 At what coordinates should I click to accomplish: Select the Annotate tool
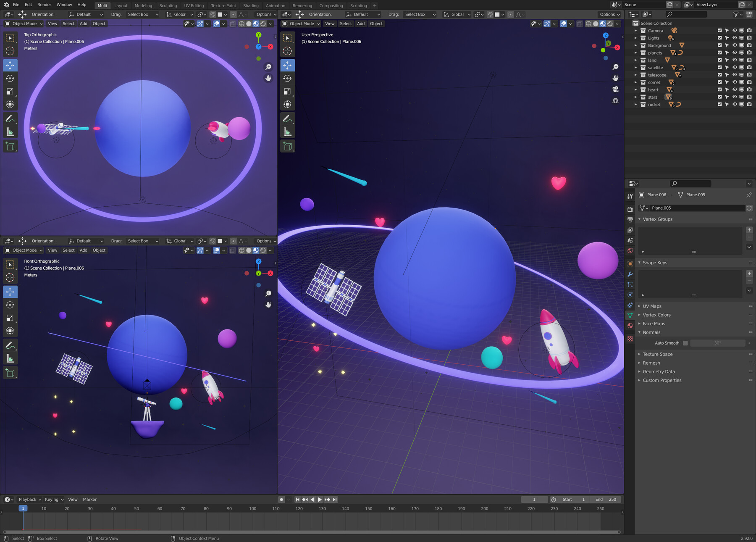[10, 119]
